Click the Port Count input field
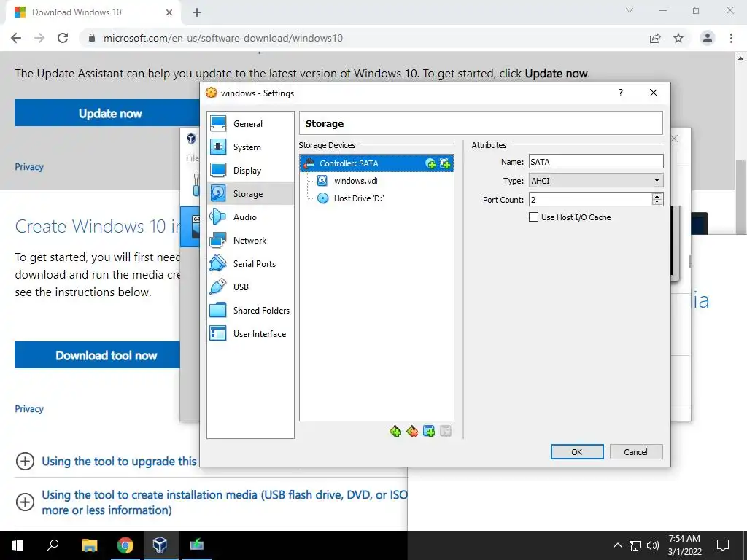The height and width of the screenshot is (560, 747). click(x=590, y=200)
